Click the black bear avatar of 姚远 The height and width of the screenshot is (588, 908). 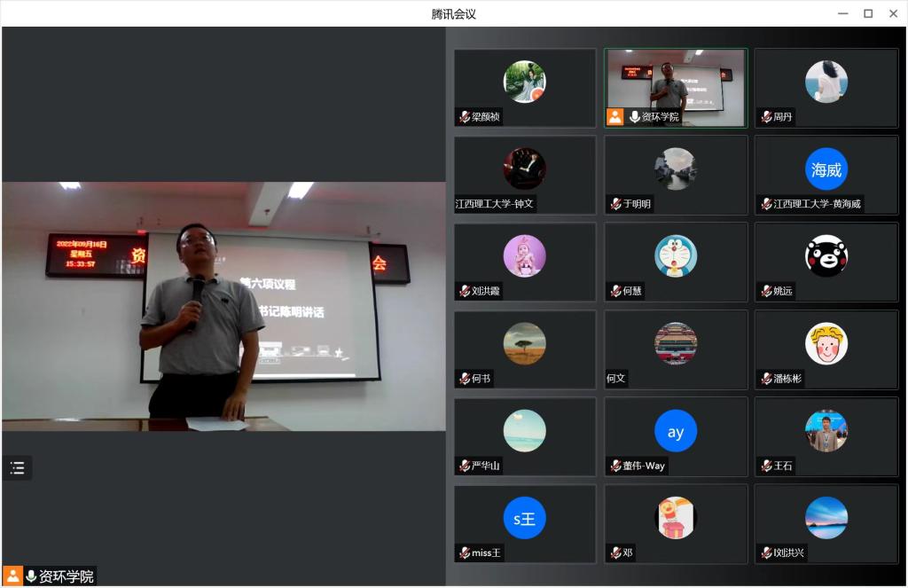click(826, 256)
